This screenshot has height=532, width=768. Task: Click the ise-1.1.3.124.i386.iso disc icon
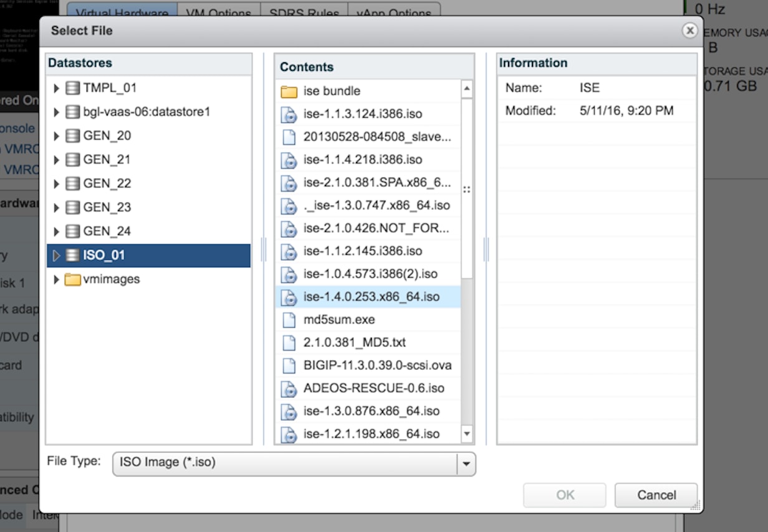(x=289, y=115)
